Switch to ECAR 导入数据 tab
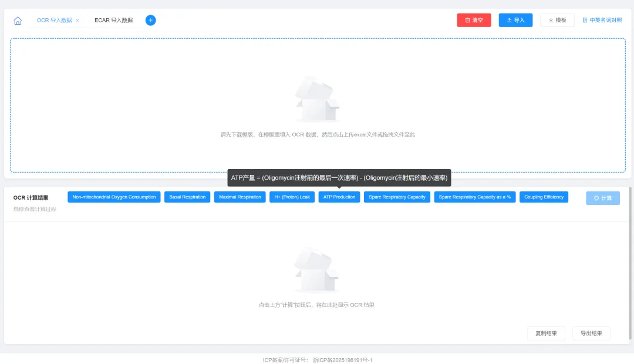The width and height of the screenshot is (634, 364). click(113, 21)
